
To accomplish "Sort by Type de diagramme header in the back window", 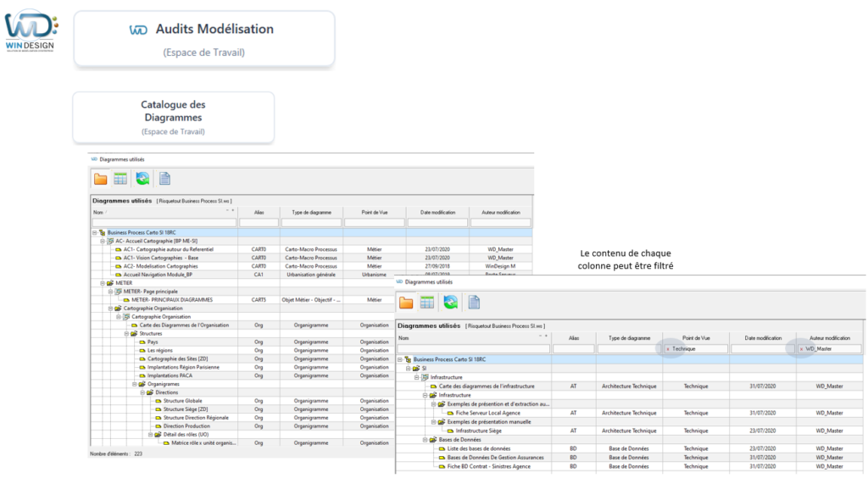I will point(312,213).
